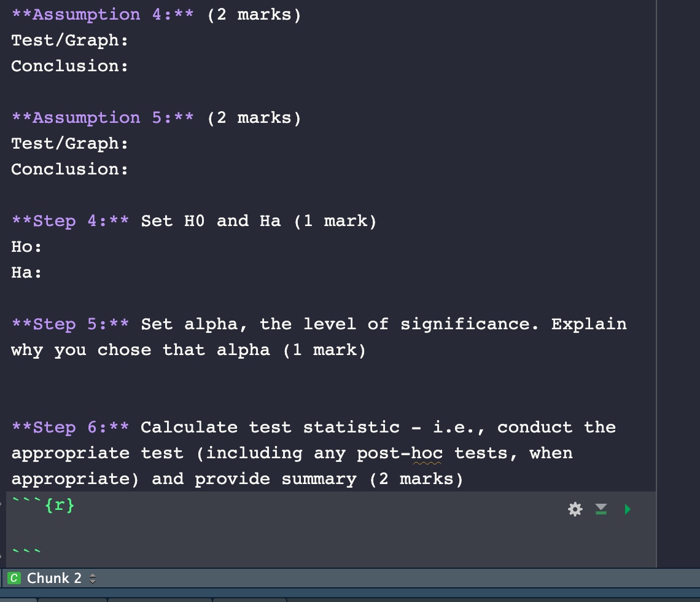Open the Chunk 2 document outline dropdown

pos(55,578)
